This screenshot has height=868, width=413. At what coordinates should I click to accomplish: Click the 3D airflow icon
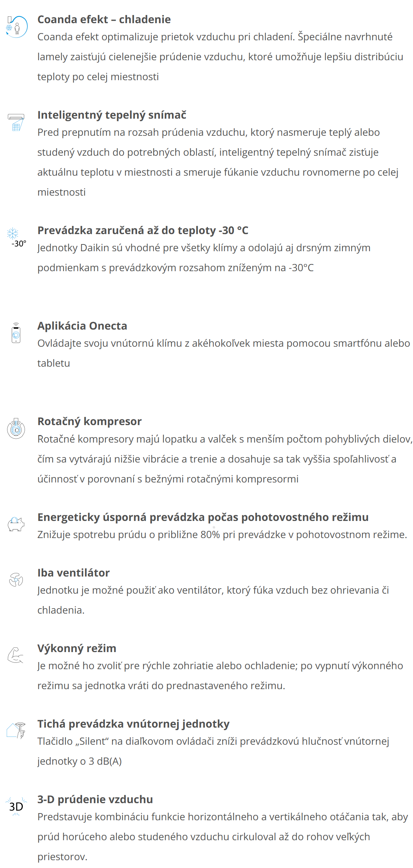pos(16,806)
